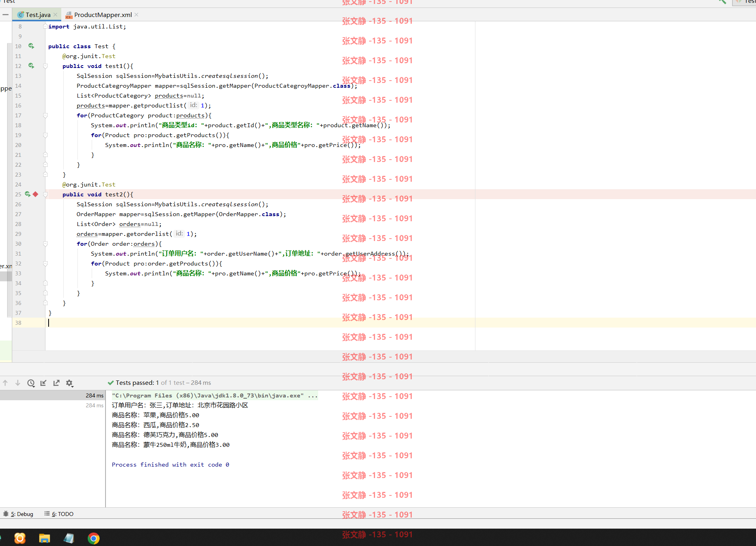Fold the import block on line 8
The height and width of the screenshot is (546, 756).
tap(45, 26)
